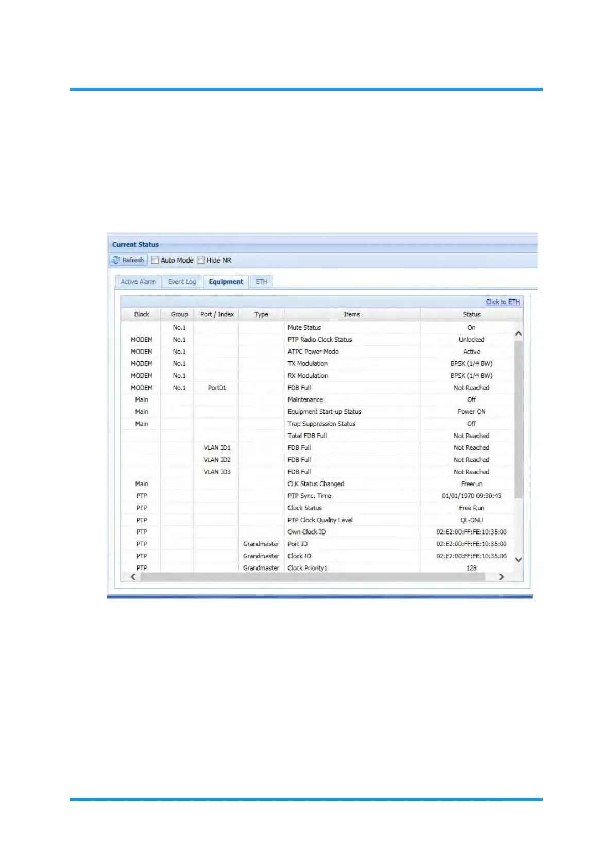Screen dimensions: 613x868
Task: Follow the Click to ETH link
Action: 503,302
